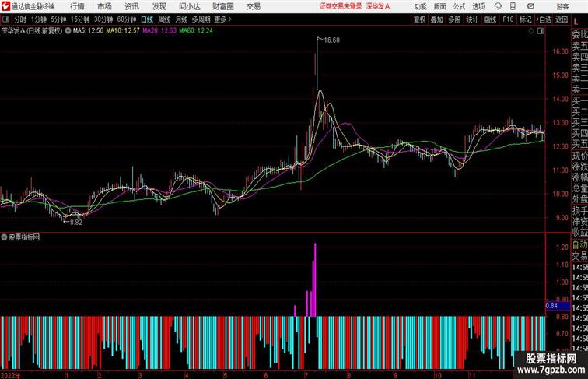
Task: Open the 行情 menu
Action: click(77, 6)
